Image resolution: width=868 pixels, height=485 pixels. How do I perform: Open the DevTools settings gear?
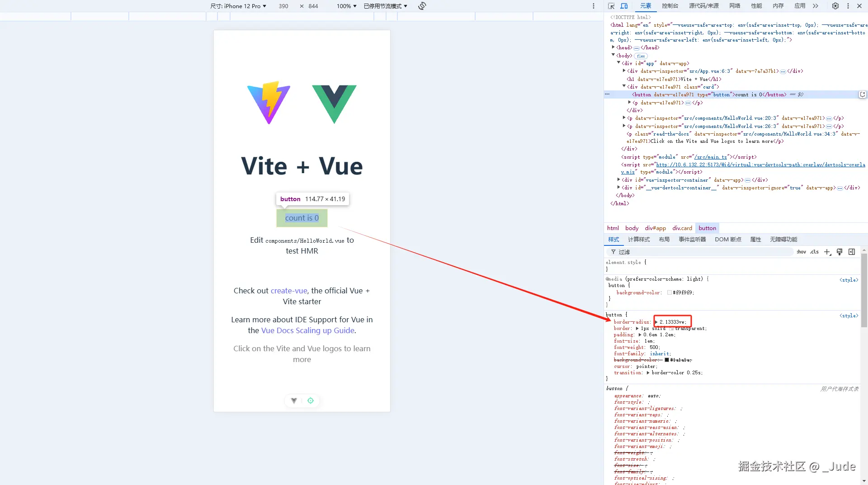point(835,6)
